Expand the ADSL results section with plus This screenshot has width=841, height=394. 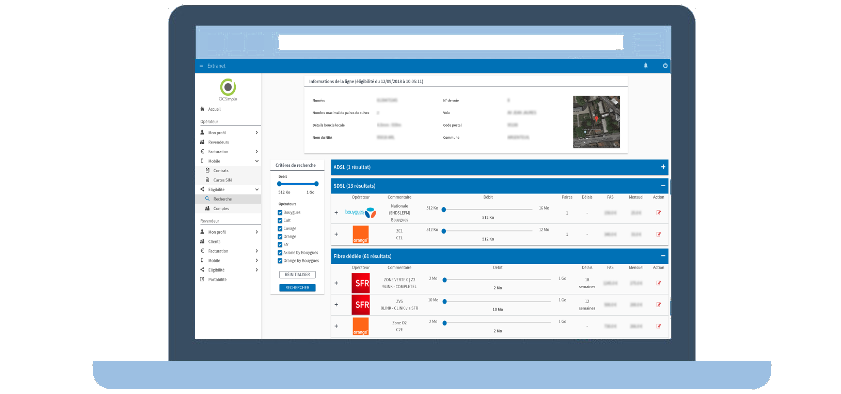(663, 167)
